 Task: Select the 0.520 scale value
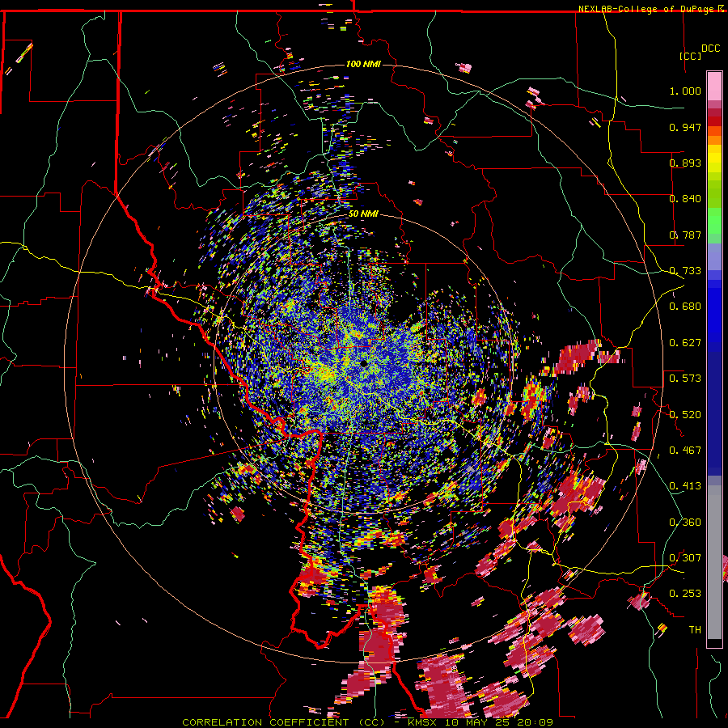pos(685,414)
